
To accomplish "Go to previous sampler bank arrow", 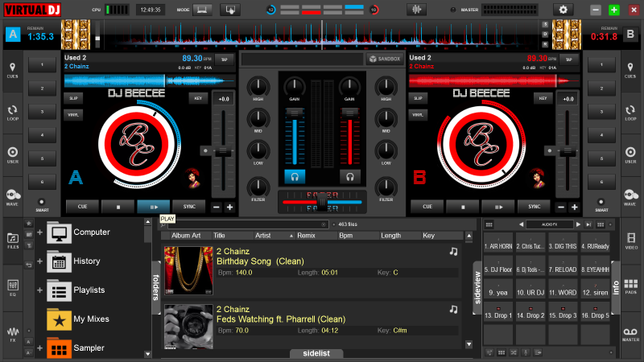I will click(x=521, y=224).
